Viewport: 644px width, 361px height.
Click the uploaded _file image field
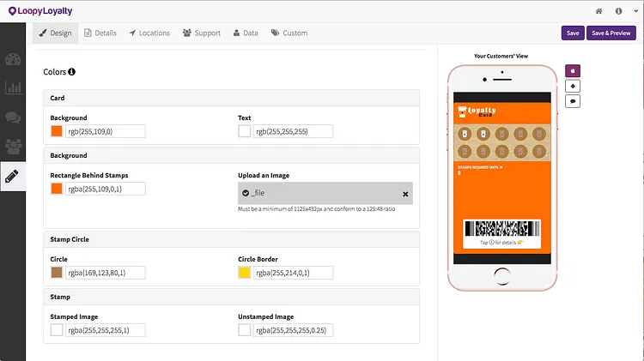click(x=325, y=193)
